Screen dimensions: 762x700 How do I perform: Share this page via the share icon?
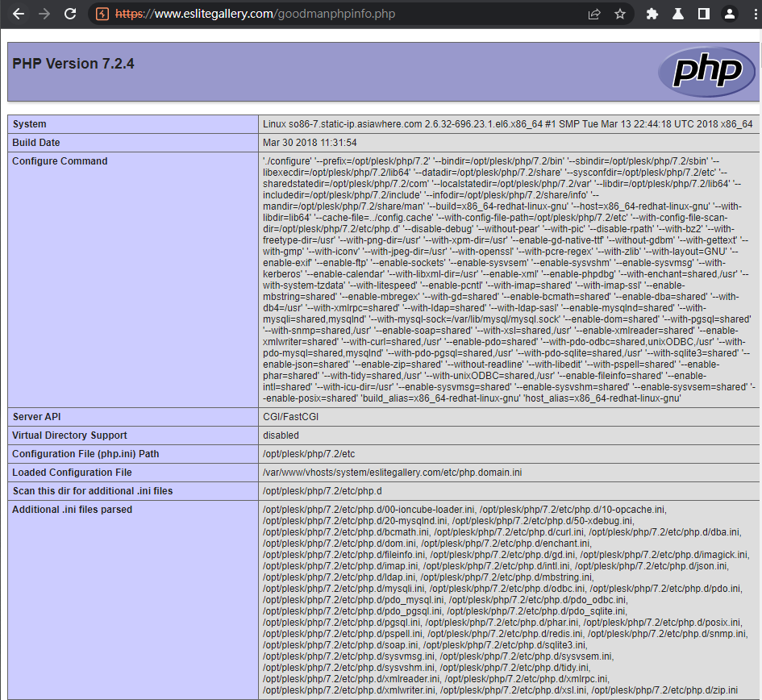593,14
